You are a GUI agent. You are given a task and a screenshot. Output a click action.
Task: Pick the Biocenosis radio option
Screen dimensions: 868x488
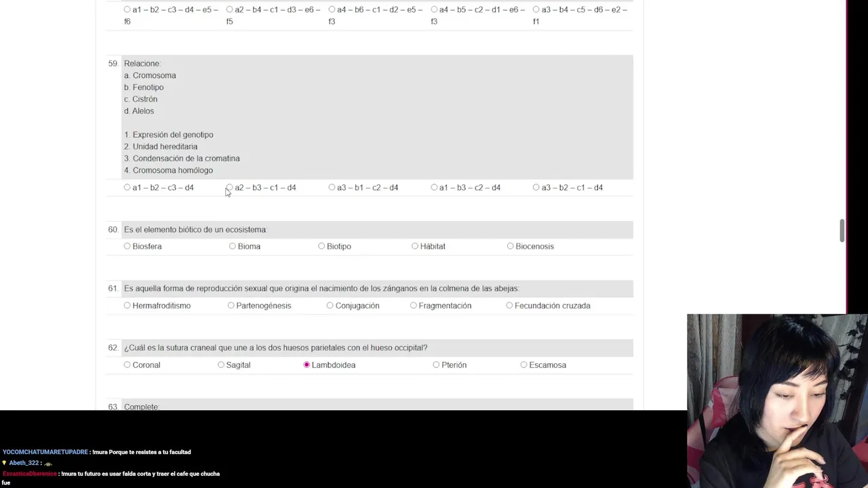click(x=511, y=246)
